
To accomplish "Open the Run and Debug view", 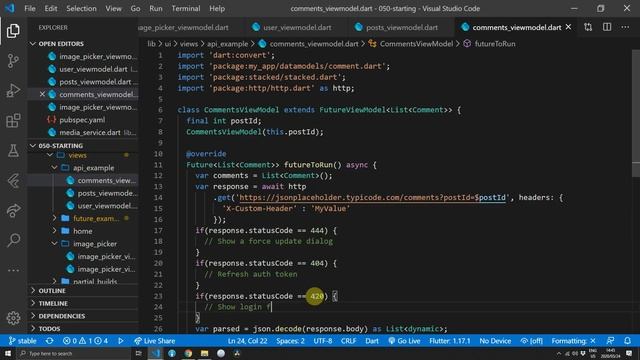I will [x=13, y=91].
